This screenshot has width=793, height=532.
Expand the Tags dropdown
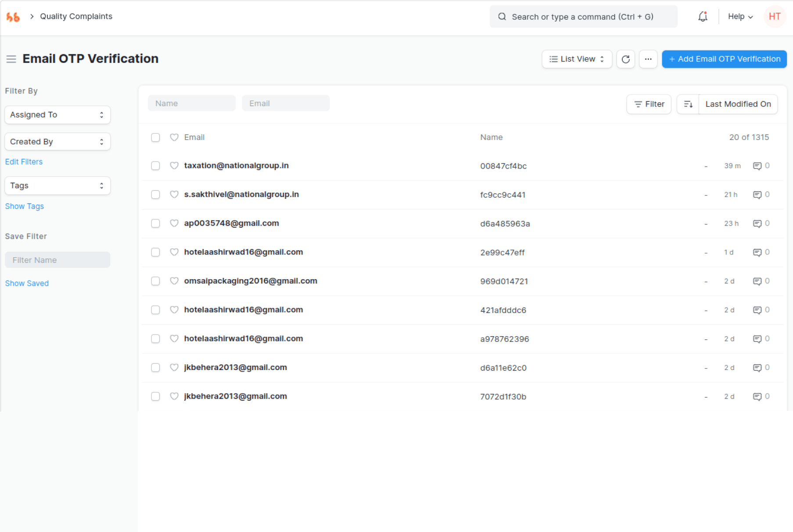pos(58,186)
